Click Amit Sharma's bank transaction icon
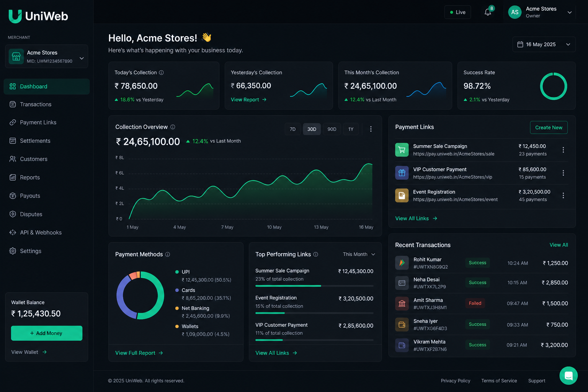 (x=402, y=304)
